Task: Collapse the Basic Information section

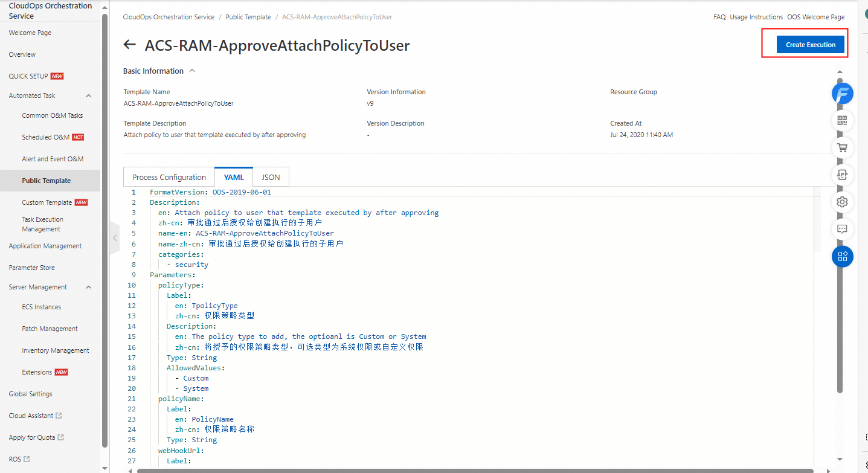Action: [191, 70]
